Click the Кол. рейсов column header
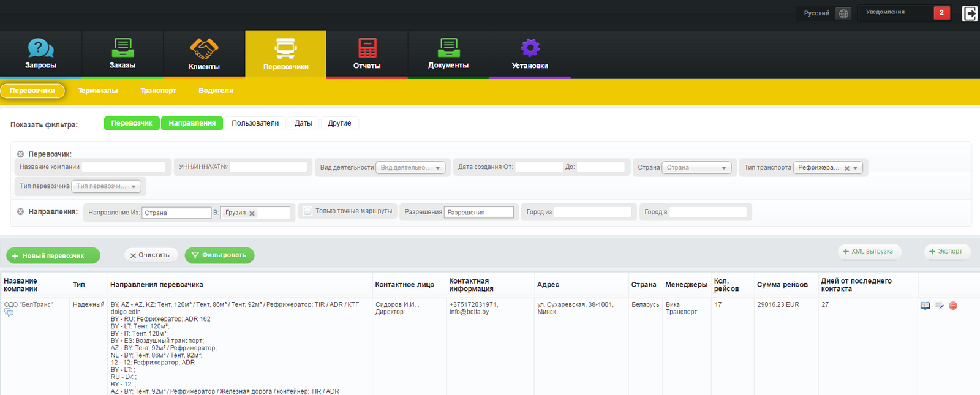The height and width of the screenshot is (395, 980). tap(726, 285)
